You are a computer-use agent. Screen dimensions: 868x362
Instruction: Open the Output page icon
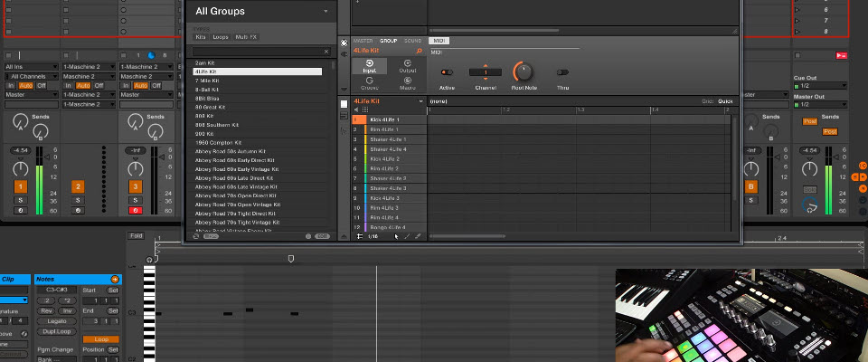pos(408,65)
